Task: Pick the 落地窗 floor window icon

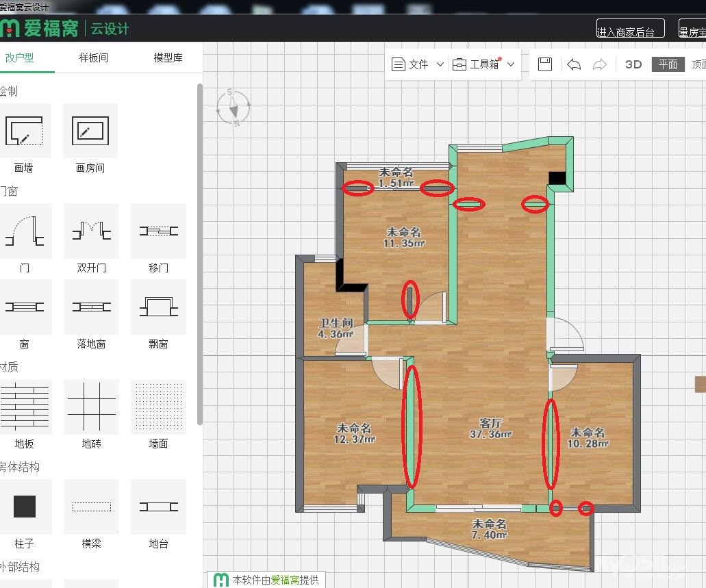Action: coord(91,307)
